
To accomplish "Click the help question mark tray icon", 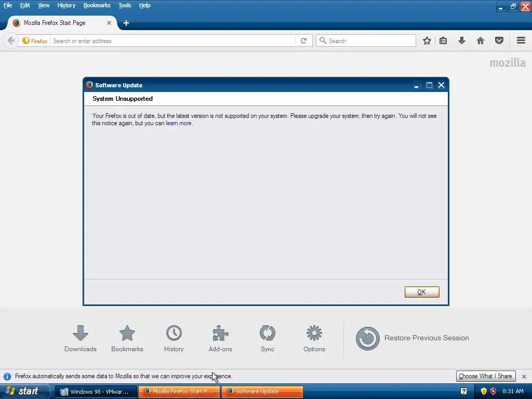I will click(464, 391).
